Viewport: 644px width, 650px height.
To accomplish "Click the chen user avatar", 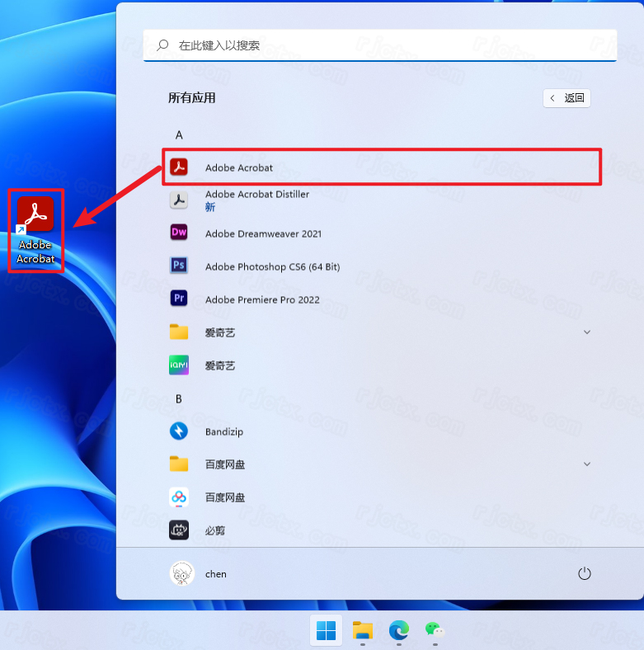I will click(x=182, y=574).
